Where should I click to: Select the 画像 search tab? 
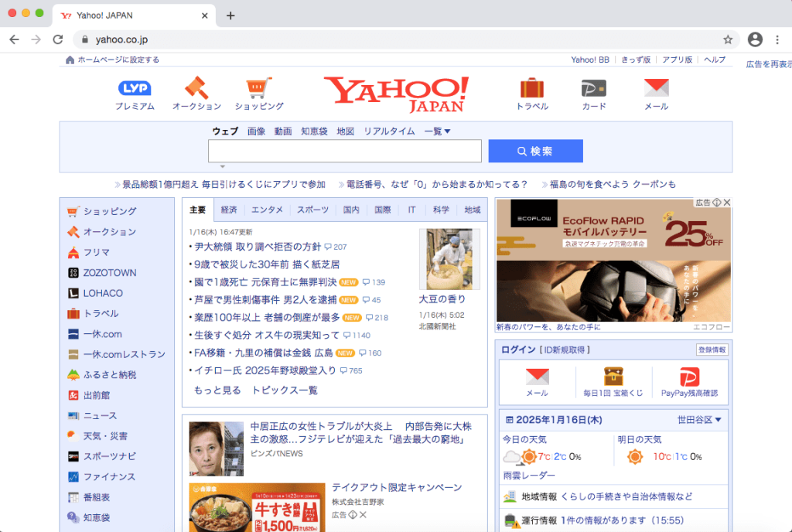[256, 131]
